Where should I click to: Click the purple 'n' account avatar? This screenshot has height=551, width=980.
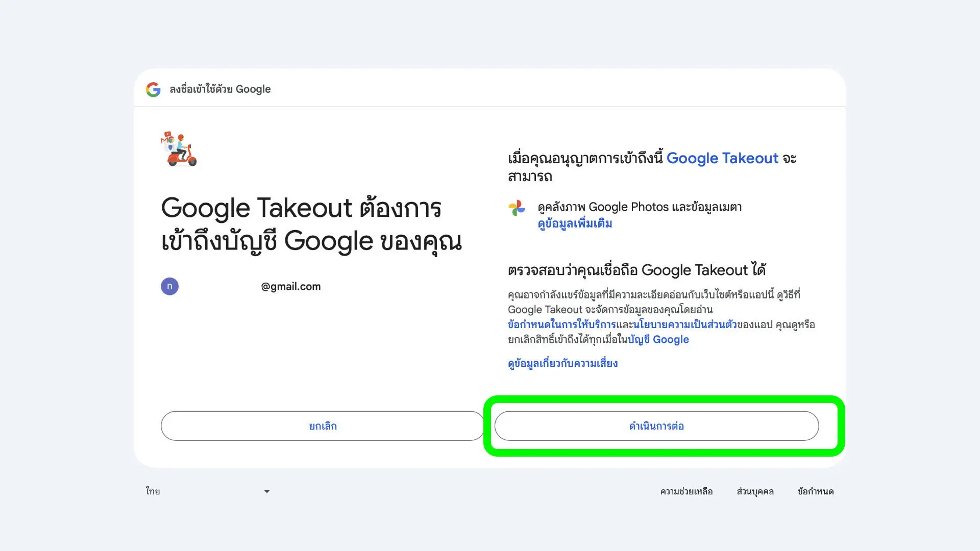point(169,286)
